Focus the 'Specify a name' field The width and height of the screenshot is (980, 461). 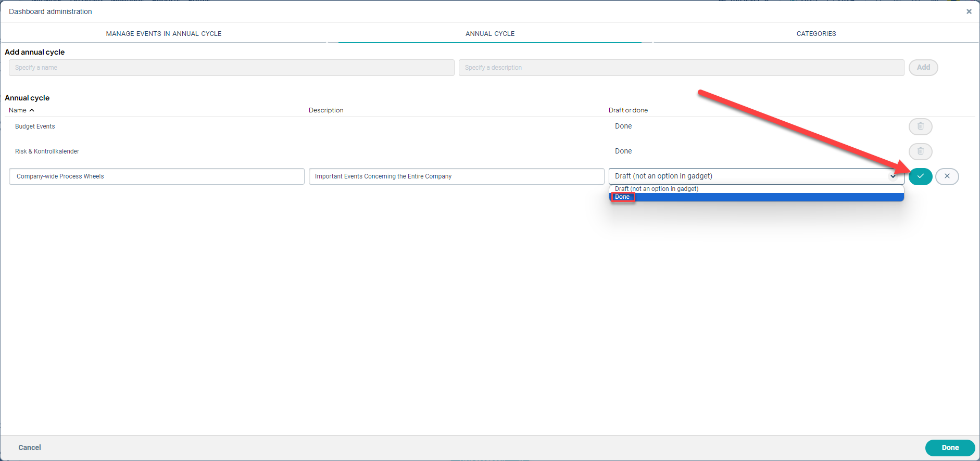231,68
